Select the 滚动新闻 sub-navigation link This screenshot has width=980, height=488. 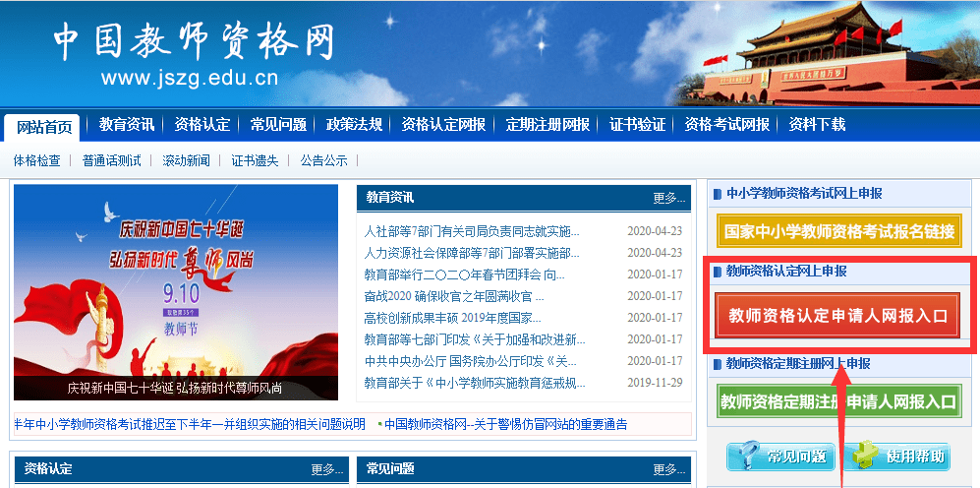[x=186, y=160]
